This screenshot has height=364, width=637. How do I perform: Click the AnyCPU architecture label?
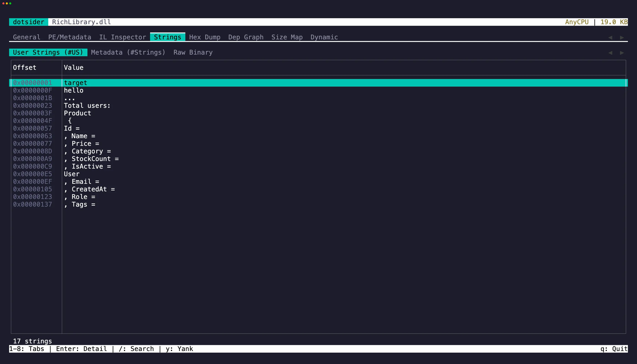tap(577, 22)
